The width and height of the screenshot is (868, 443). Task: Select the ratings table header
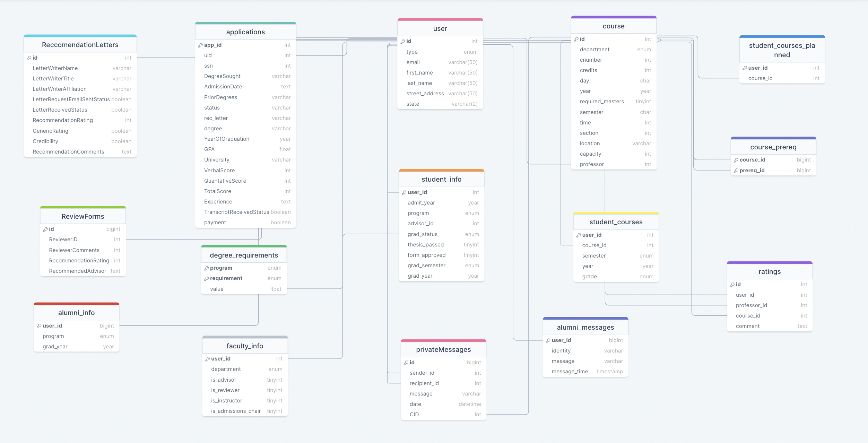[770, 271]
